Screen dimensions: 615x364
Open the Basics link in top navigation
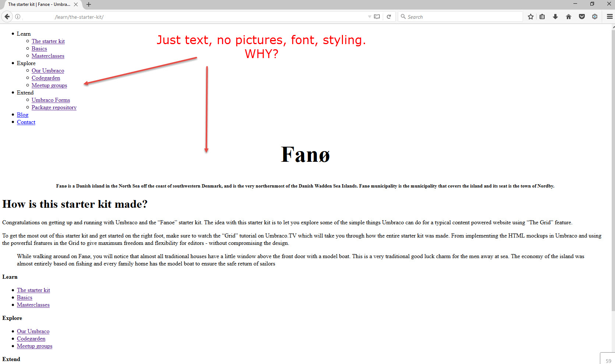click(39, 49)
